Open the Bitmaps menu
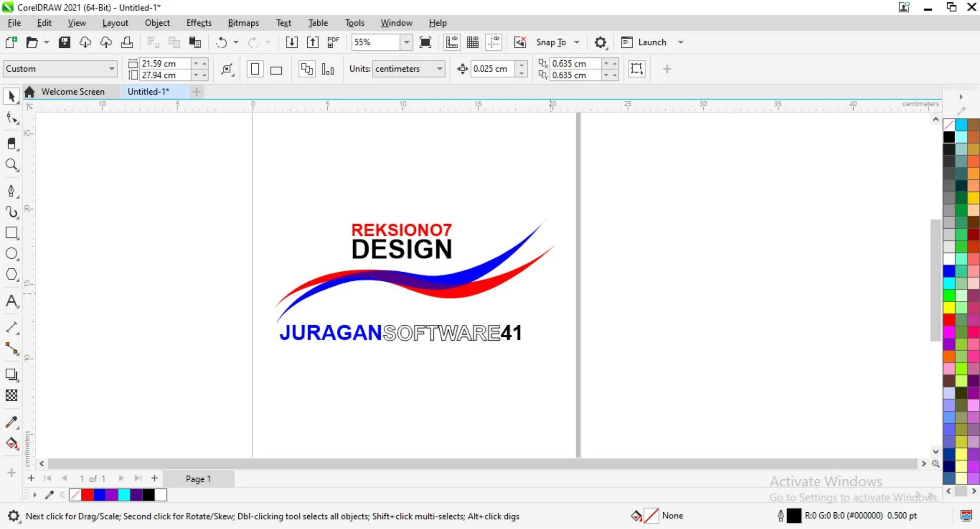Viewport: 980px width, 529px height. click(243, 22)
